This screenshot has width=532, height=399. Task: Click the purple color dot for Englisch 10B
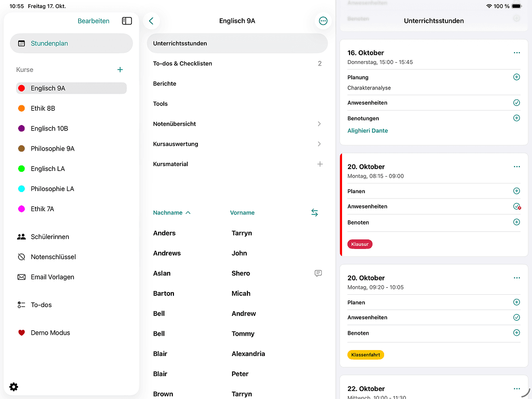coord(21,129)
